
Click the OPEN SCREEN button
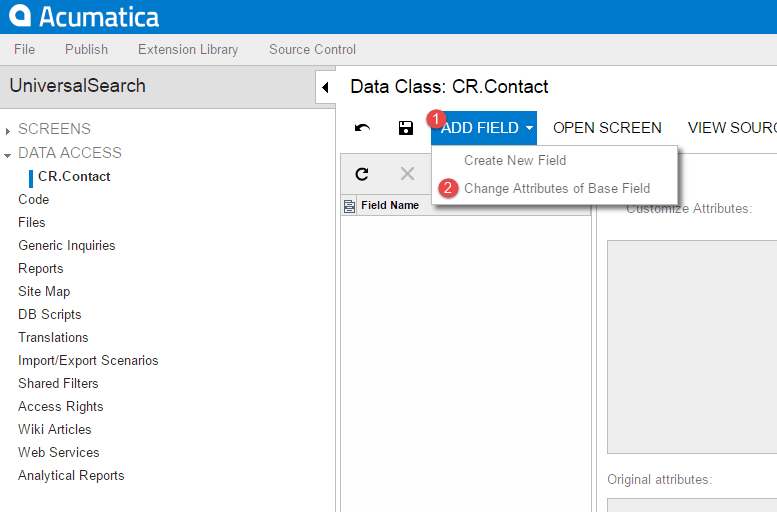[607, 128]
